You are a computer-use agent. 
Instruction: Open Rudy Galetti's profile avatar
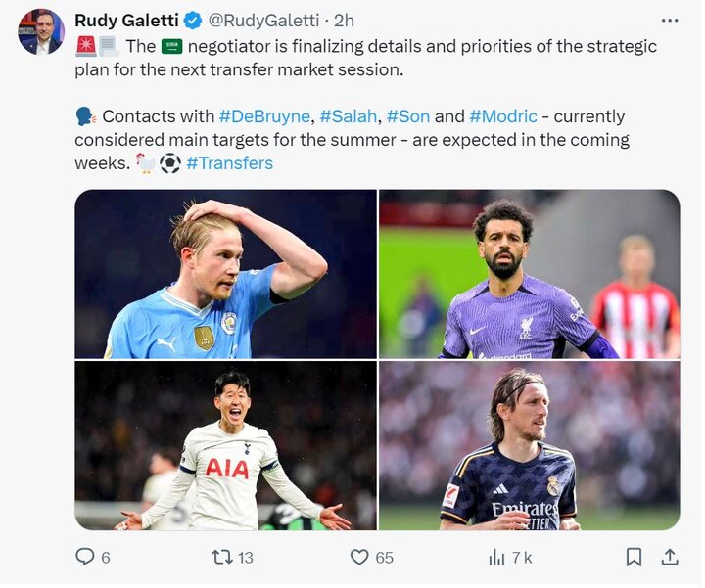pos(40,32)
